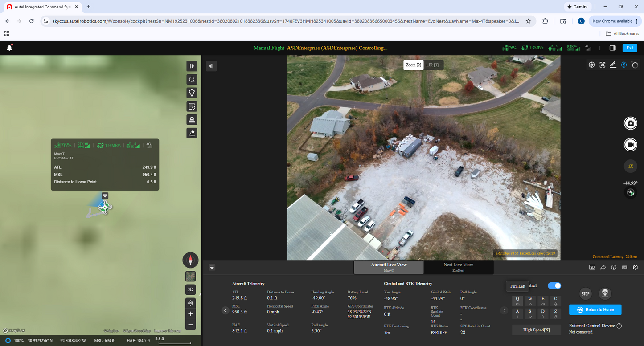Start video recording with the camcorder button
This screenshot has width=644, height=346.
tap(630, 145)
